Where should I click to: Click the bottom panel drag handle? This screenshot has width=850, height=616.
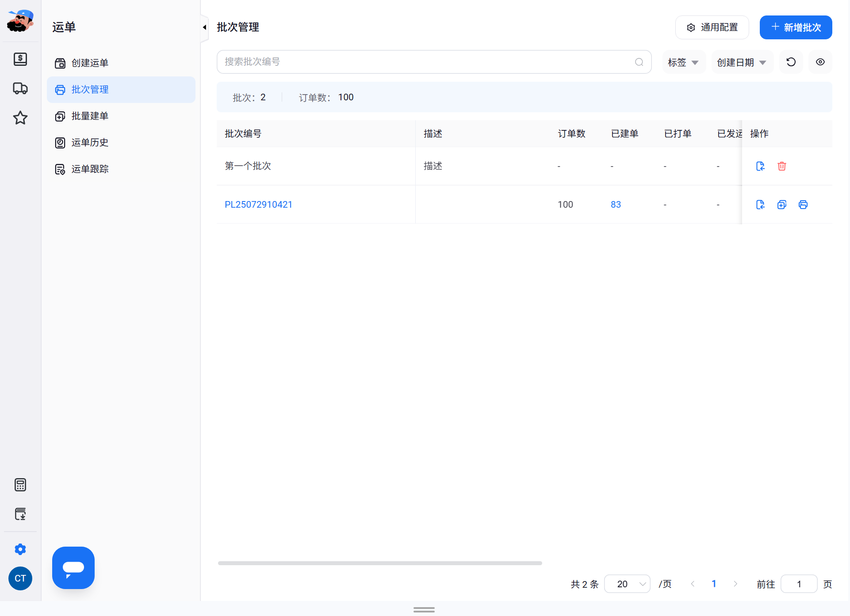pos(424,610)
